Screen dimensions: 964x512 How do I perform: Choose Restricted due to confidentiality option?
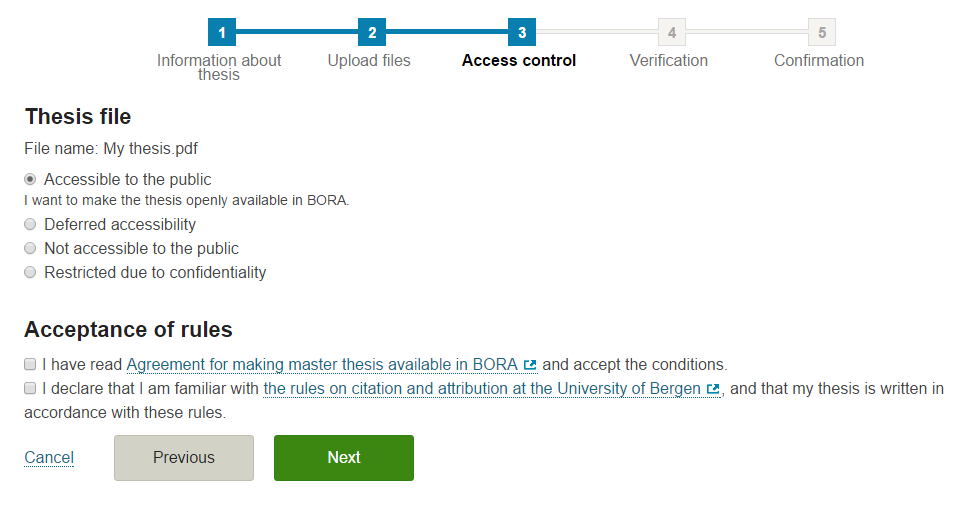30,272
